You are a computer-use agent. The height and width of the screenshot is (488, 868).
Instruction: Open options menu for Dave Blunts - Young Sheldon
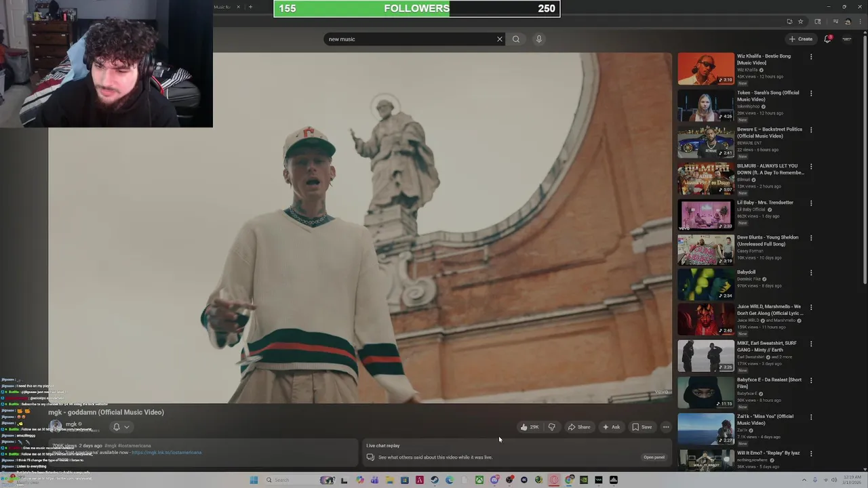(x=811, y=239)
